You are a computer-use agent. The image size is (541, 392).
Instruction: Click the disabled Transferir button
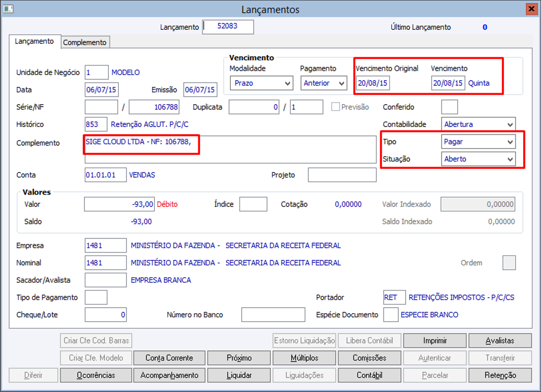pyautogui.click(x=500, y=358)
